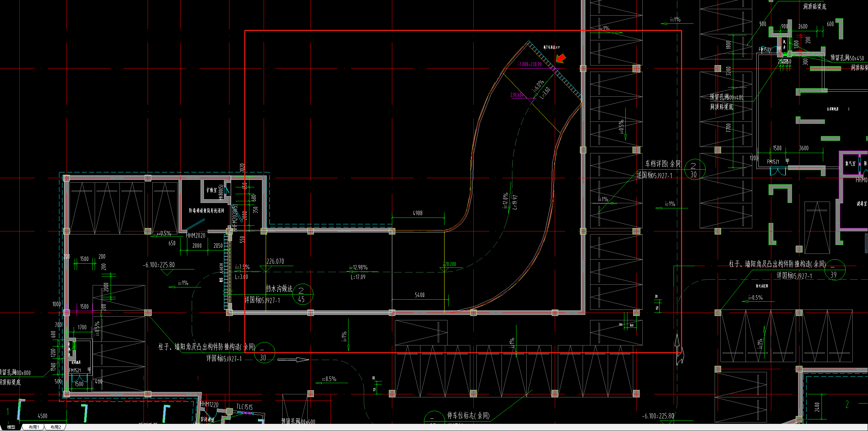
Task: Click the length label L=17.09
Action: [358, 277]
